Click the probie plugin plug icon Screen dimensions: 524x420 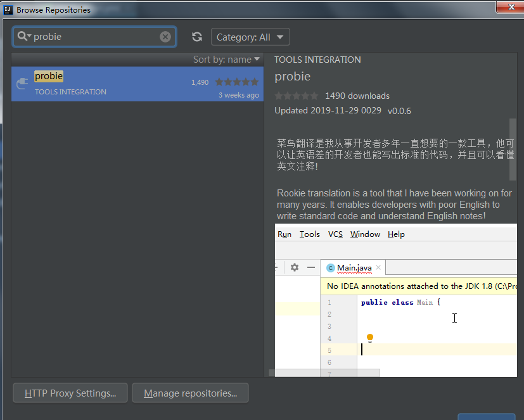(22, 84)
